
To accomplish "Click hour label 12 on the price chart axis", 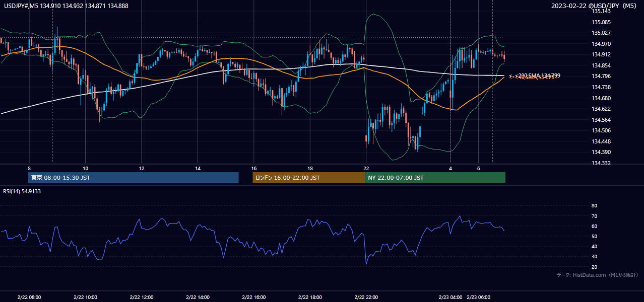I will point(142,168).
